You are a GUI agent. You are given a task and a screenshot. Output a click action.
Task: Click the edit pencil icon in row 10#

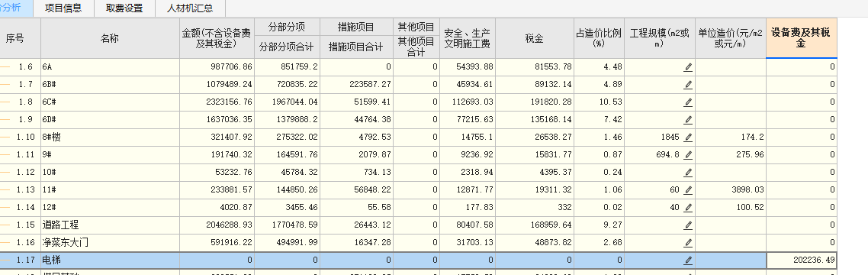(687, 173)
